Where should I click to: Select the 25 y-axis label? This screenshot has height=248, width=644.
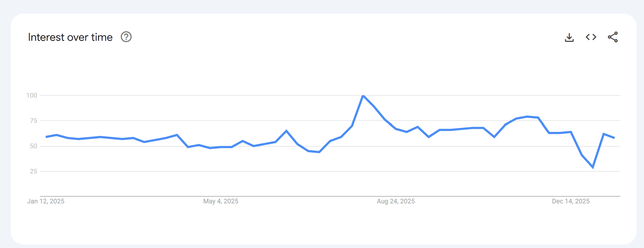[33, 171]
